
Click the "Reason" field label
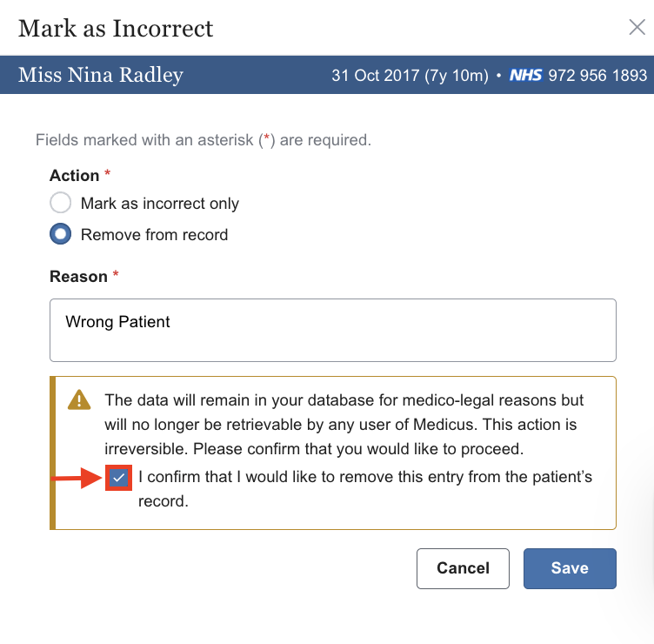(78, 276)
